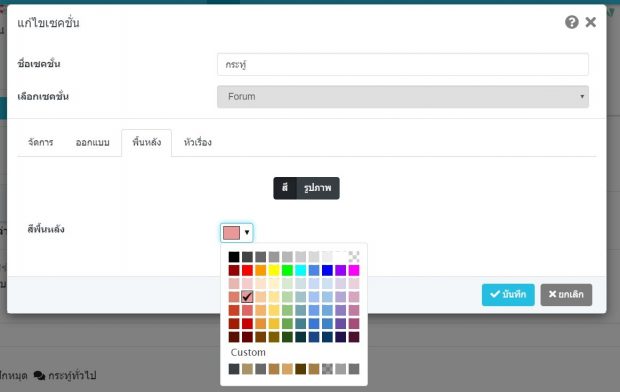Image resolution: width=620 pixels, height=392 pixels.
Task: Select the bright green swatch
Action: pos(287,270)
